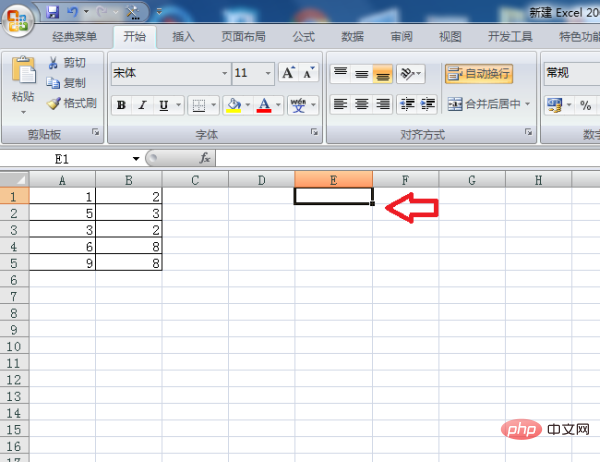Show the phonetic guide wén icon
Screen dimensions: 600x462
298,105
